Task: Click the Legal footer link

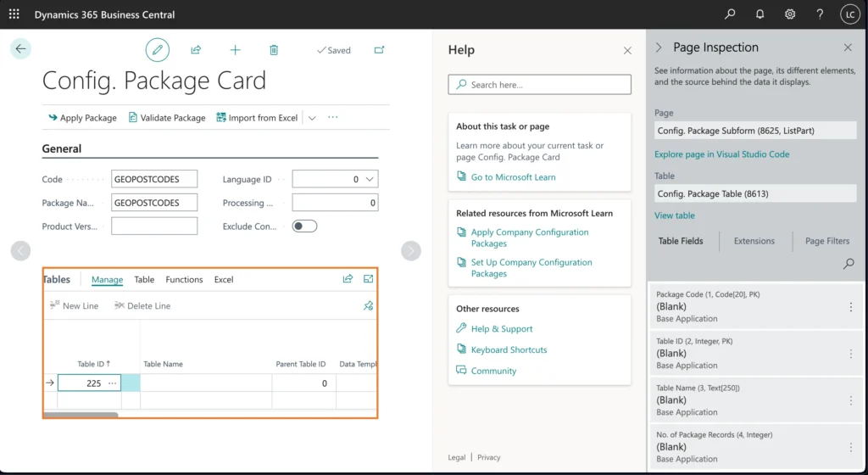Action: click(457, 457)
